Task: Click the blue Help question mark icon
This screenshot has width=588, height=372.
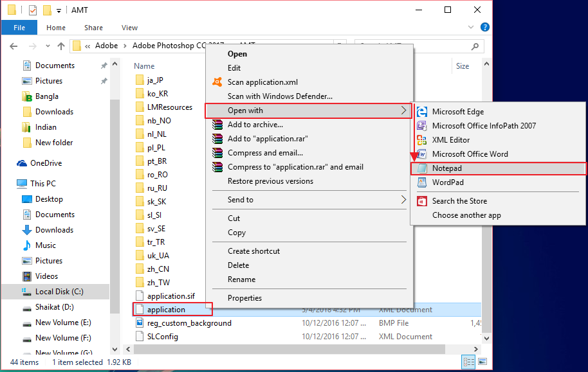Action: (x=485, y=28)
